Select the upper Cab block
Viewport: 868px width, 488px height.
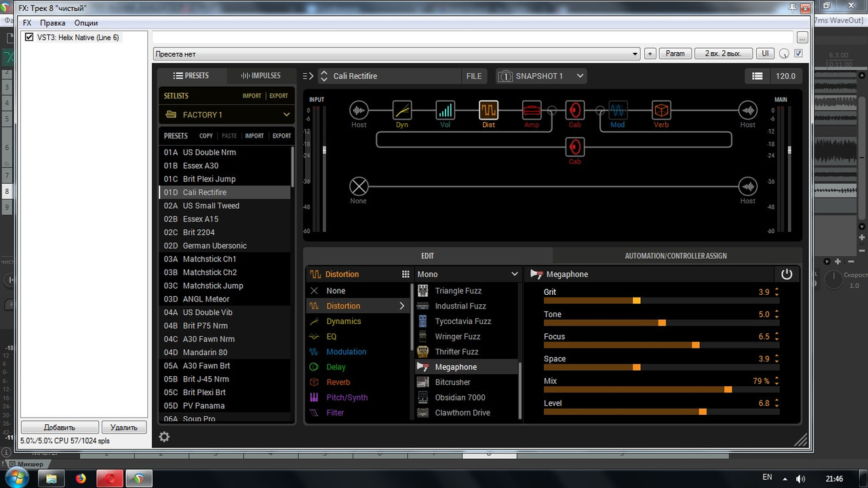(x=575, y=110)
